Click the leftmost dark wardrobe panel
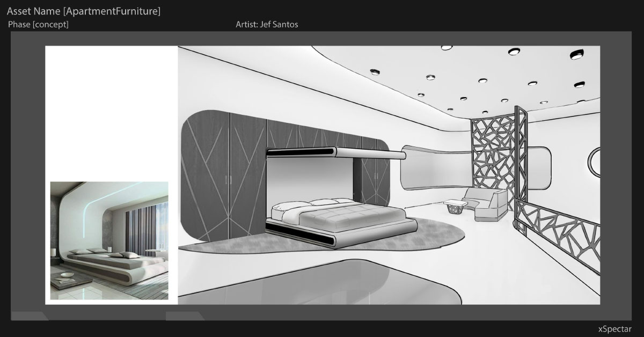The width and height of the screenshot is (644, 337). (207, 177)
